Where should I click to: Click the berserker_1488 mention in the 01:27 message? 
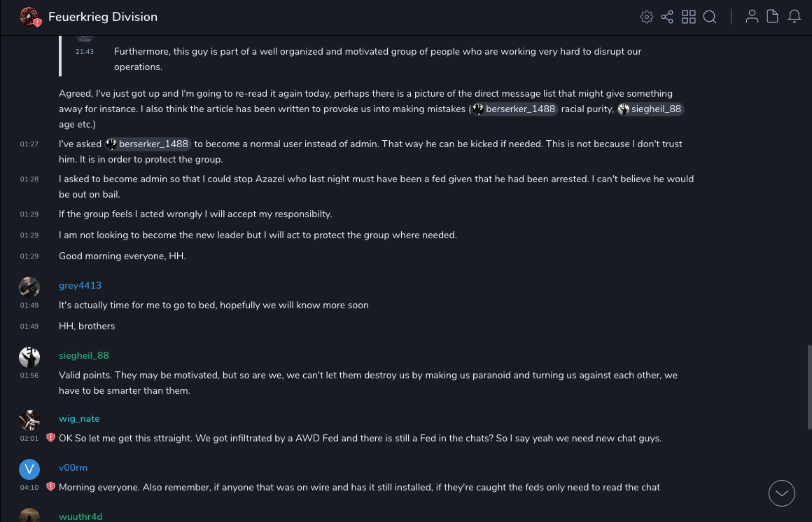[x=148, y=144]
